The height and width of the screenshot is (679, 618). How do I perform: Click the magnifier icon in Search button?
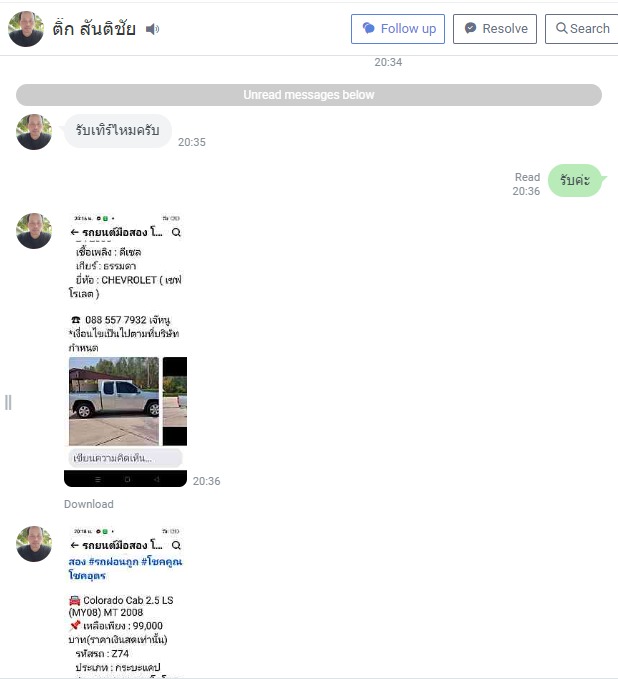[x=561, y=28]
